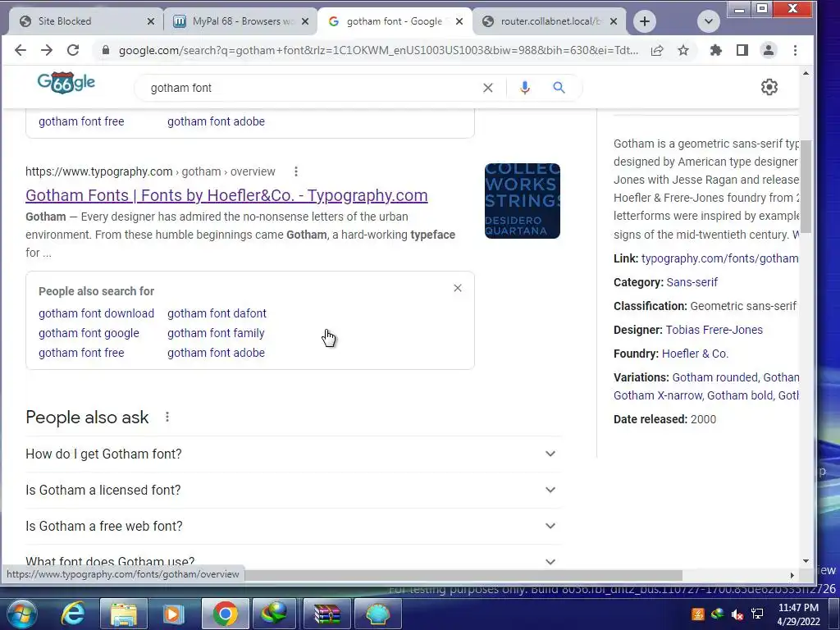Click the vertical scrollbar down arrow
Image resolution: width=840 pixels, height=630 pixels.
point(806,561)
